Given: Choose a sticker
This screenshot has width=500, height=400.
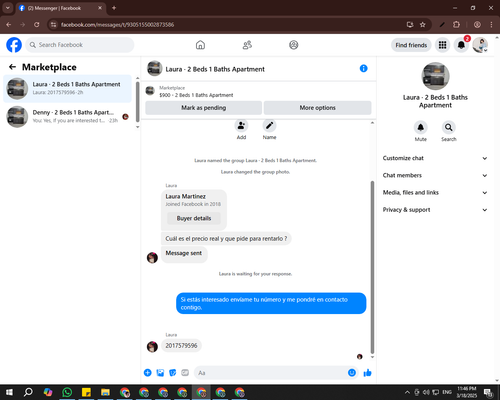Looking at the screenshot, I should [173, 373].
